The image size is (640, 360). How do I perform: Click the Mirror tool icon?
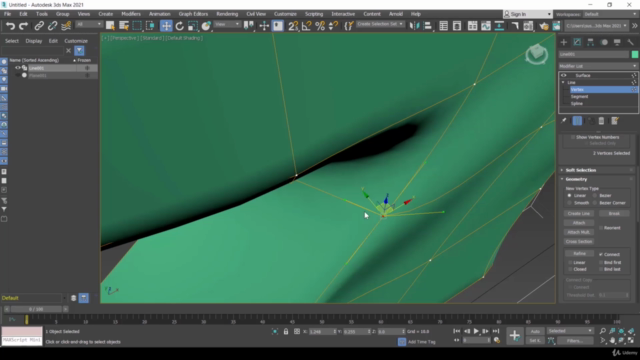coord(414,26)
